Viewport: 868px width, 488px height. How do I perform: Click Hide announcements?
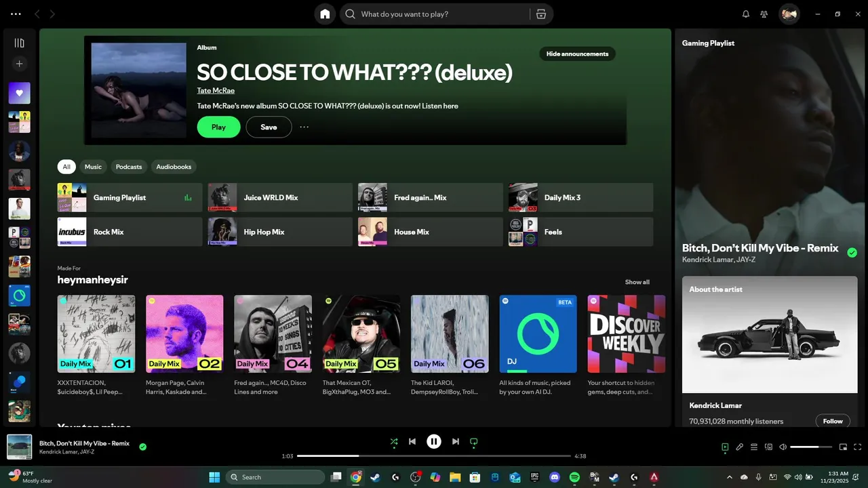(577, 54)
